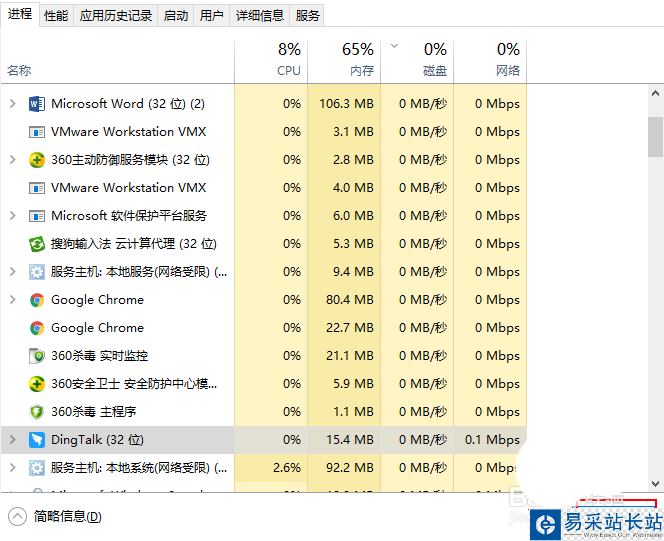The image size is (664, 541).
Task: Open the 用户 tab
Action: 211,16
